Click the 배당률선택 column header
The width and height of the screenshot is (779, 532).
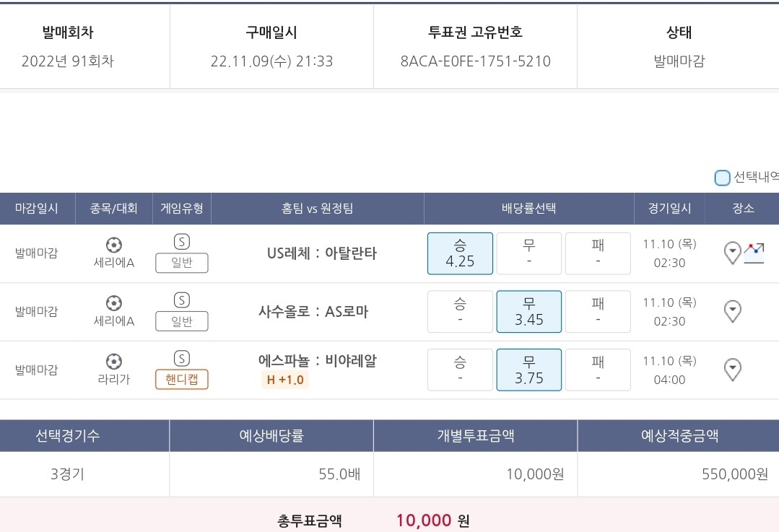tap(528, 208)
